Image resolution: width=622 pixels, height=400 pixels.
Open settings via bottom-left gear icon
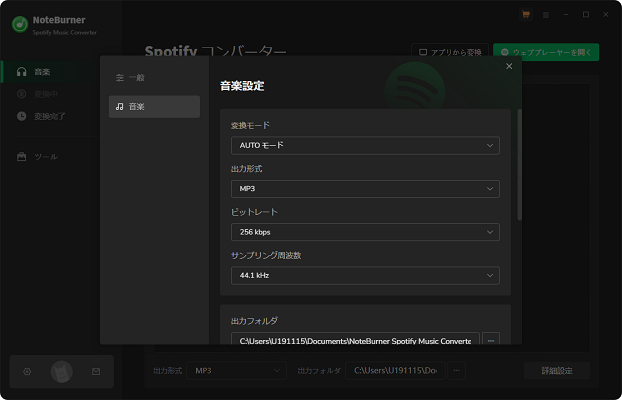27,372
